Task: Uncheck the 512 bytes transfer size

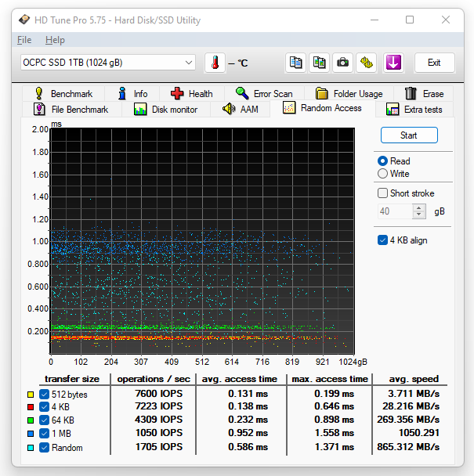Action: pos(44,394)
